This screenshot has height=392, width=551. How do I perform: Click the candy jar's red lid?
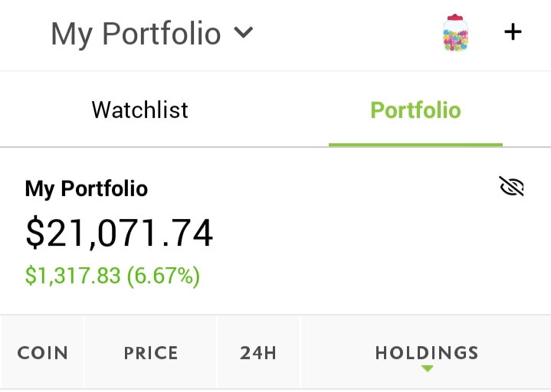click(455, 17)
